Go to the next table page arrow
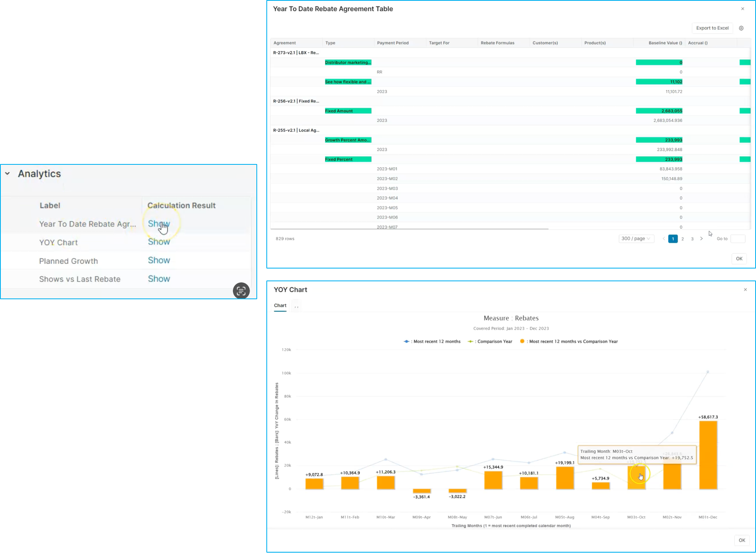756x553 pixels. coord(701,239)
